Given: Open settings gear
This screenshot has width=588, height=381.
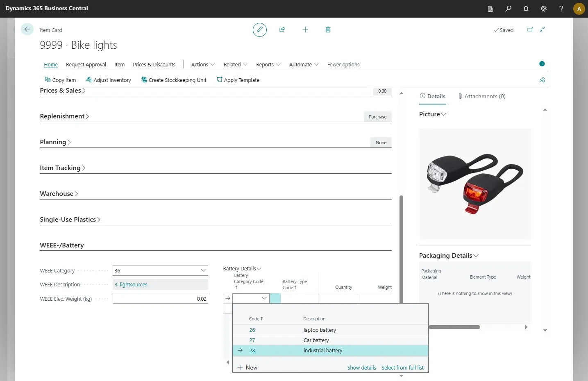Looking at the screenshot, I should (544, 9).
